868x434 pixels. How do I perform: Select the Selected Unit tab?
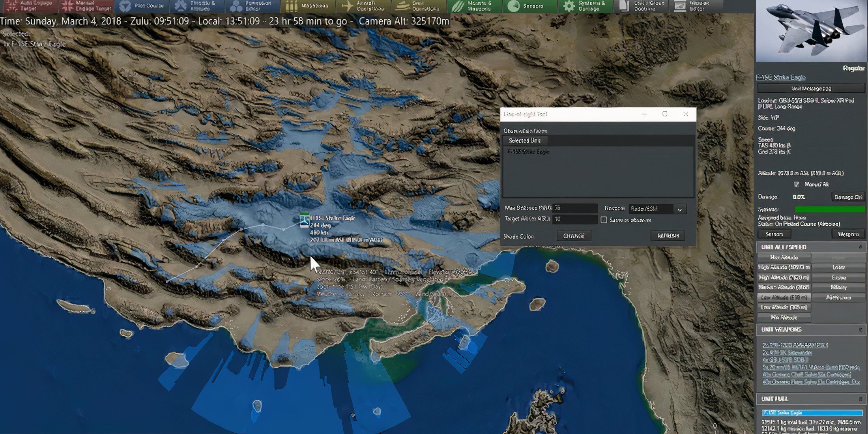[x=524, y=140]
